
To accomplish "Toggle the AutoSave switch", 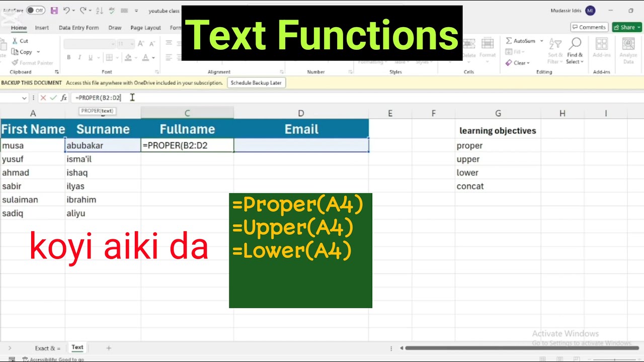I will (35, 11).
